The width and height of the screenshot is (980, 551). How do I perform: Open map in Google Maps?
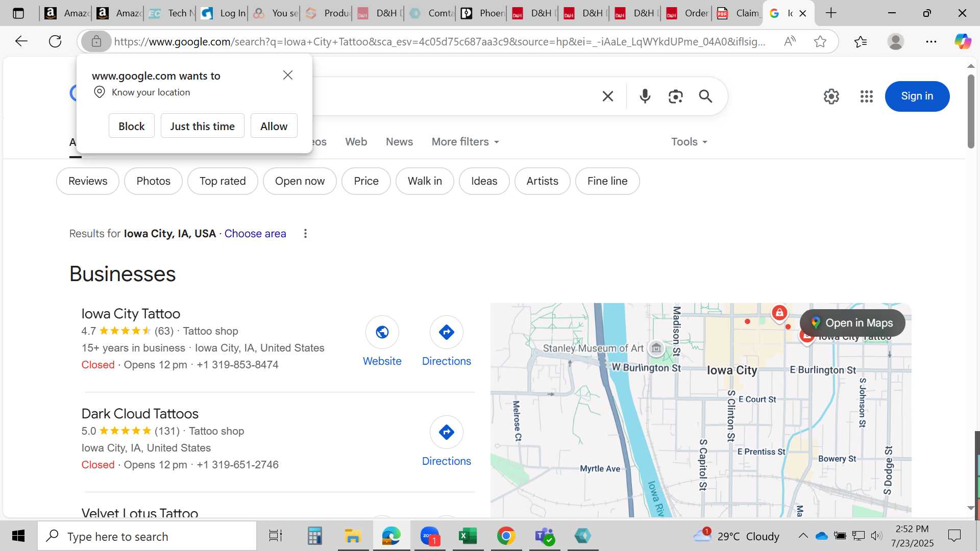pyautogui.click(x=853, y=323)
